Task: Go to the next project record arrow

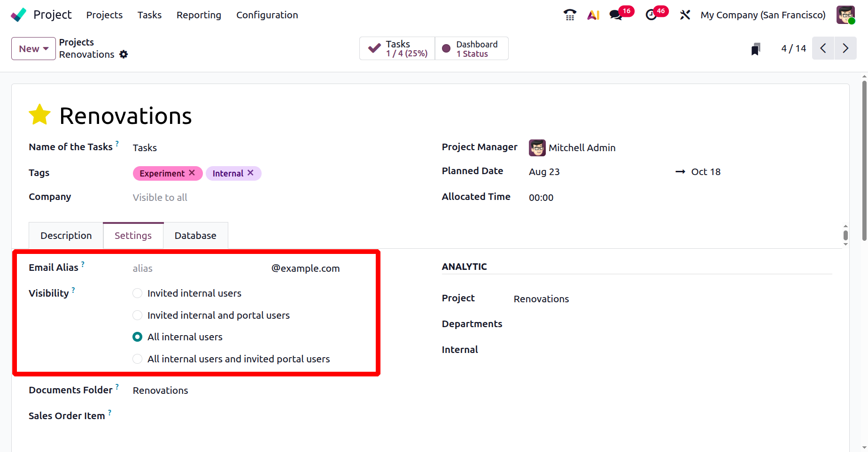Action: (x=845, y=48)
